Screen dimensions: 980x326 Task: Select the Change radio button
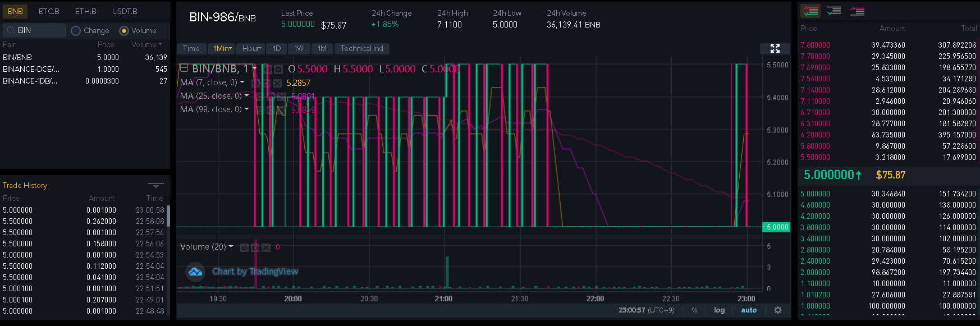76,31
